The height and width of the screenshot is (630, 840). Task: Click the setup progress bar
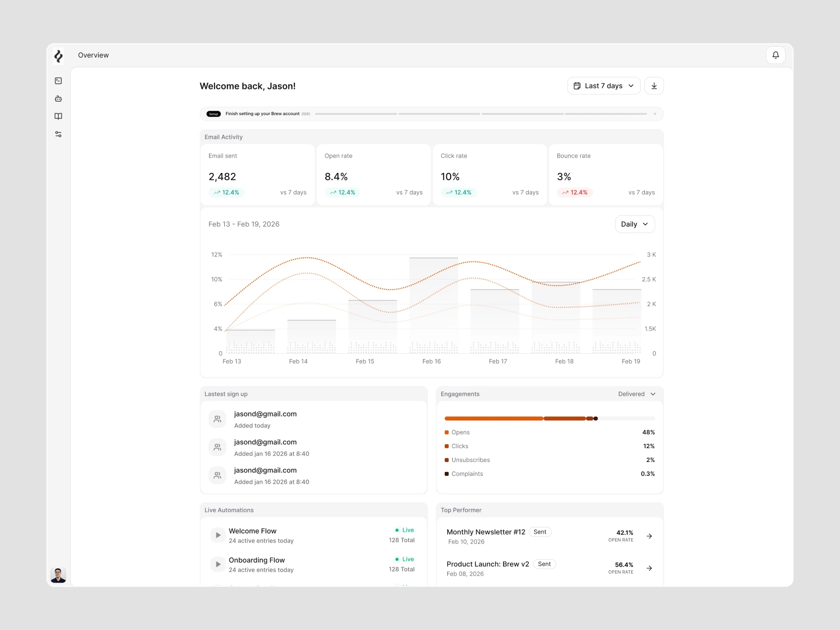[x=481, y=114]
